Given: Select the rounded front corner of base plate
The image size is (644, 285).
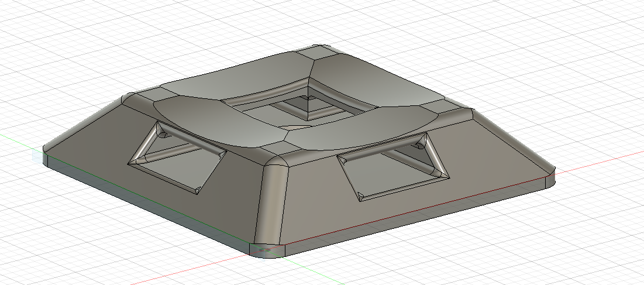Looking at the screenshot, I should [x=268, y=250].
